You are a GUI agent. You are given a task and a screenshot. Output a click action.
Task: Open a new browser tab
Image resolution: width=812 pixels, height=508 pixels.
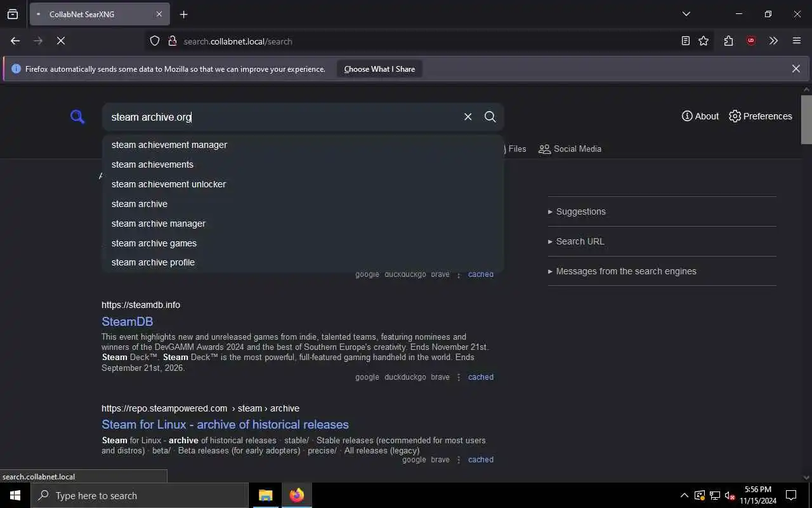coord(184,14)
